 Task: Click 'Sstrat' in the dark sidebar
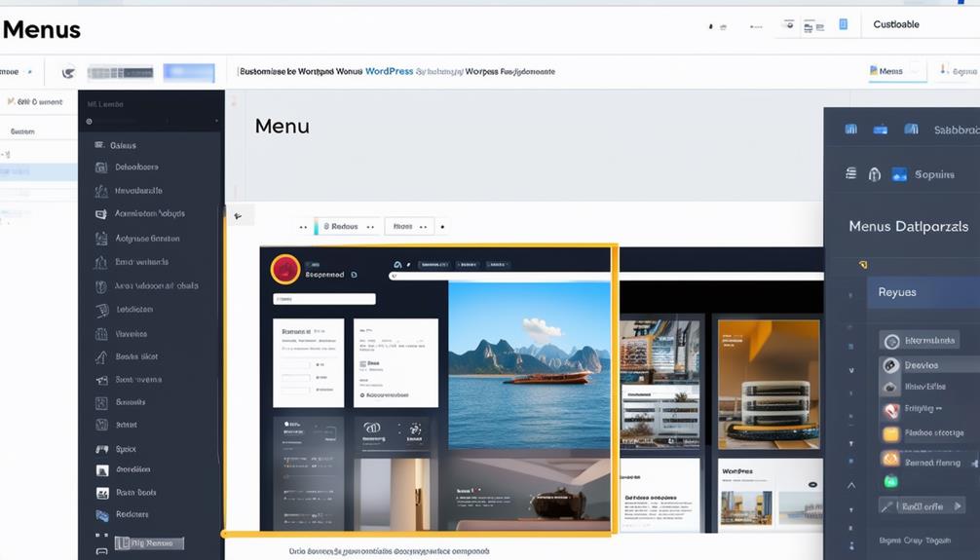coord(126,425)
